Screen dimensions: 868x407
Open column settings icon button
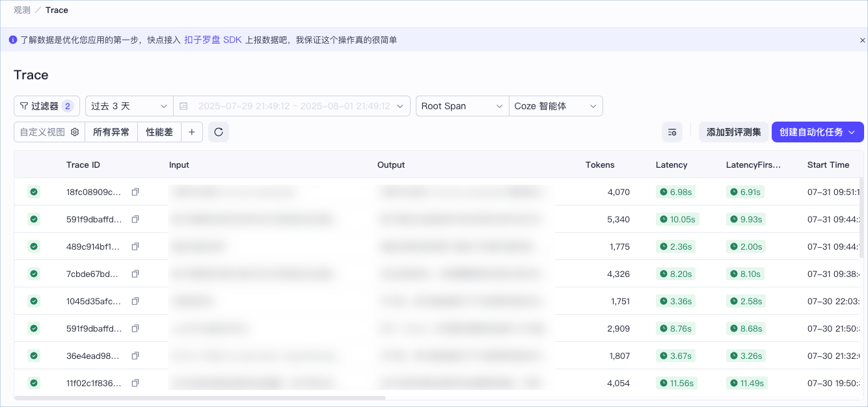[x=672, y=132]
